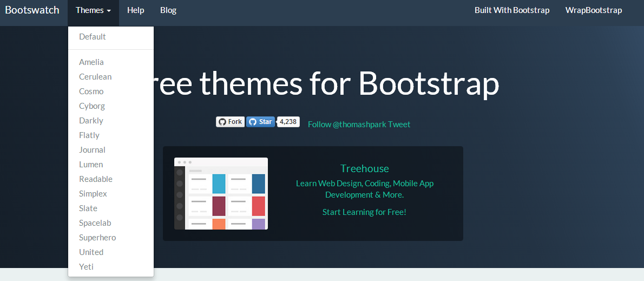Choose the Darkly theme entry

click(x=91, y=121)
